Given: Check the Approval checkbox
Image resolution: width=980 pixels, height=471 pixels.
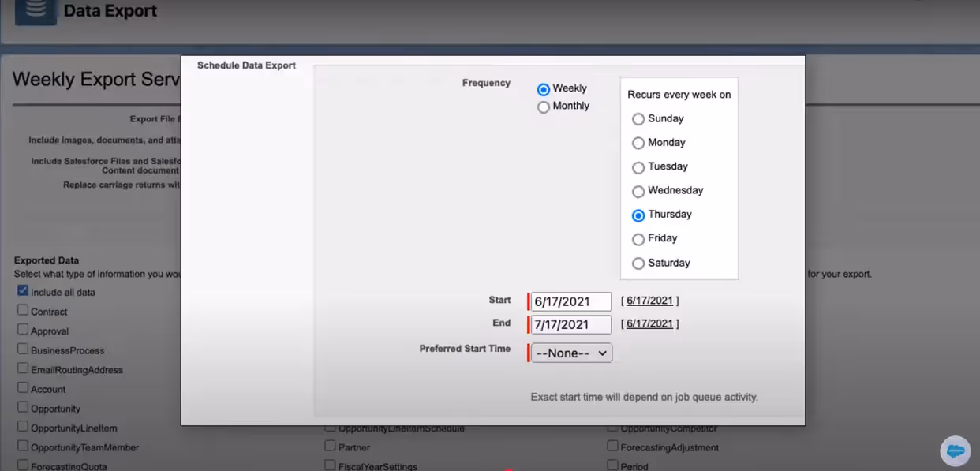Looking at the screenshot, I should pyautogui.click(x=23, y=330).
